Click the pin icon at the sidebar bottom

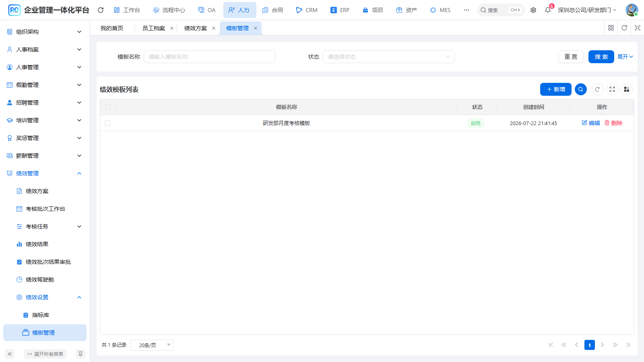click(x=80, y=354)
